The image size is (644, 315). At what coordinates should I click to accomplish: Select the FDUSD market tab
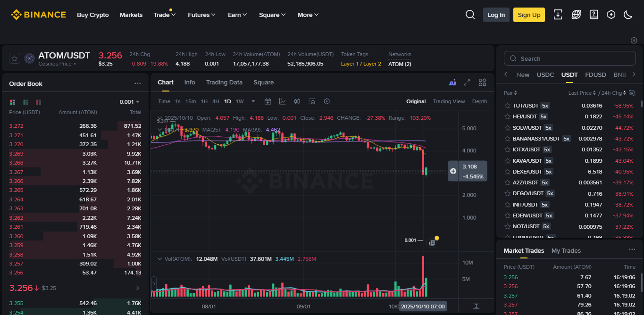pyautogui.click(x=595, y=75)
